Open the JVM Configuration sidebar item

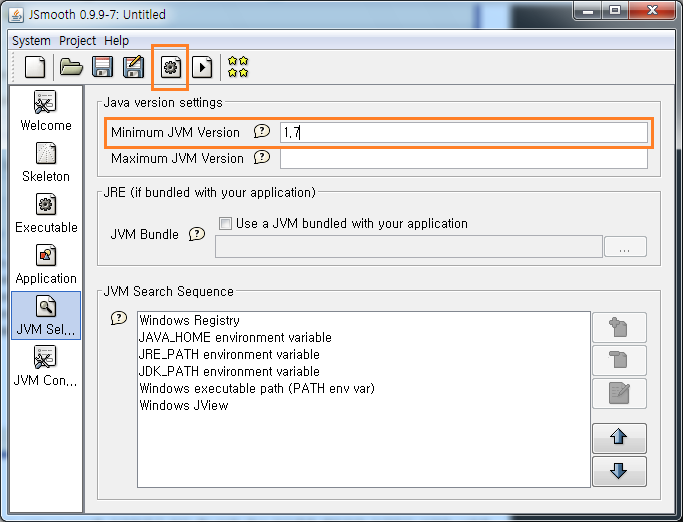tap(46, 366)
